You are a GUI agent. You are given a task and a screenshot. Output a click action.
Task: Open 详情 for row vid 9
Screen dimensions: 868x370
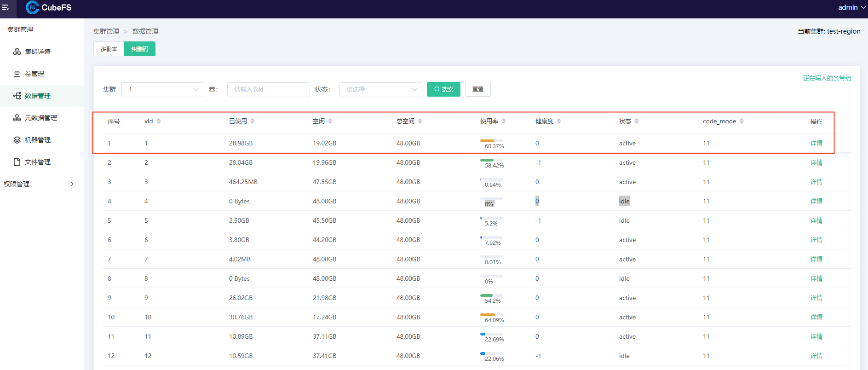(x=816, y=298)
